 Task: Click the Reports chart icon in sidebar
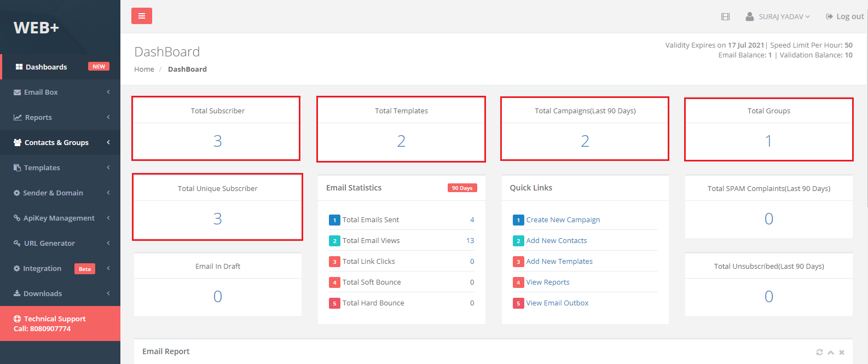(18, 117)
